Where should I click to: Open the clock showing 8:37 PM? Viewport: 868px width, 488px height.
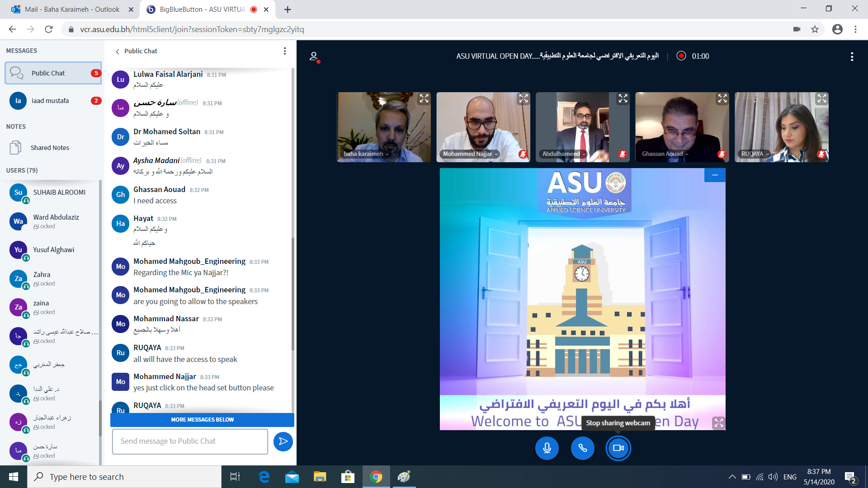click(x=819, y=477)
